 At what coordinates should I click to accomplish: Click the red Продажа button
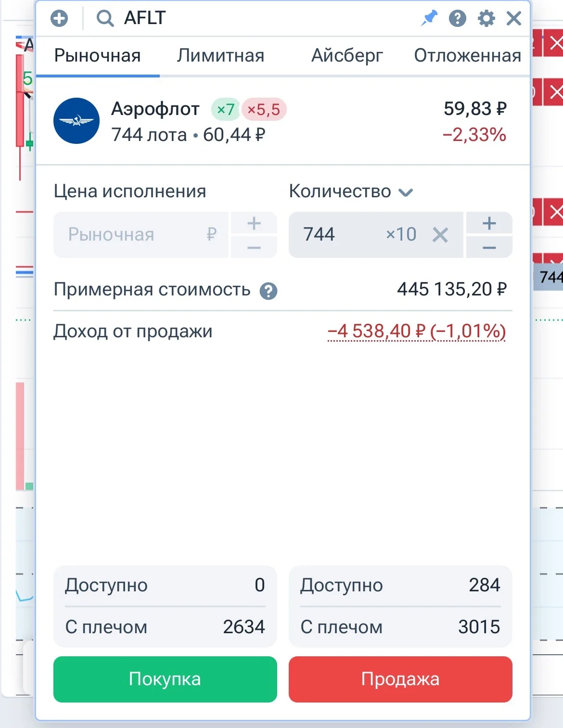tap(400, 679)
